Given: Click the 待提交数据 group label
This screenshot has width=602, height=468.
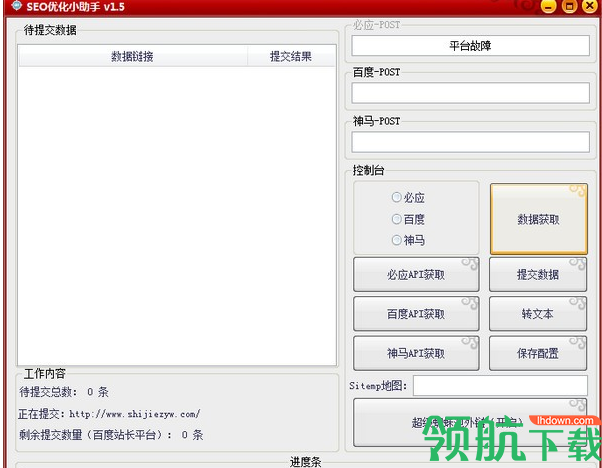Looking at the screenshot, I should pos(50,30).
